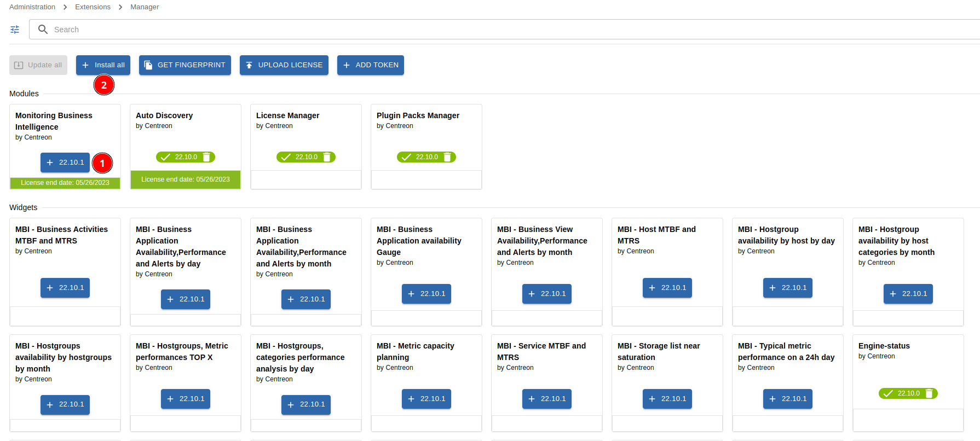This screenshot has height=441, width=980.
Task: Go to Administration in the breadcrumb
Action: point(32,7)
